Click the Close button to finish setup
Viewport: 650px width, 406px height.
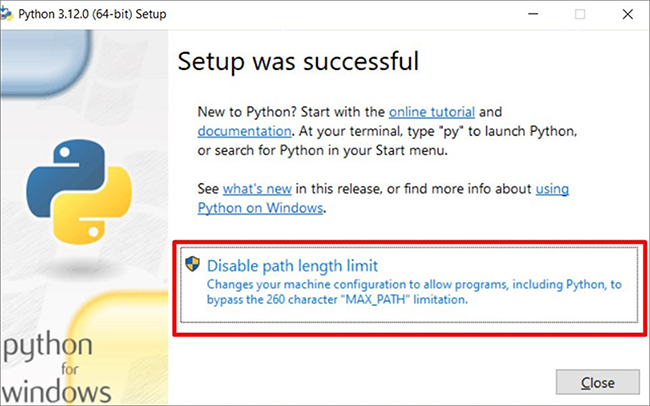(598, 382)
